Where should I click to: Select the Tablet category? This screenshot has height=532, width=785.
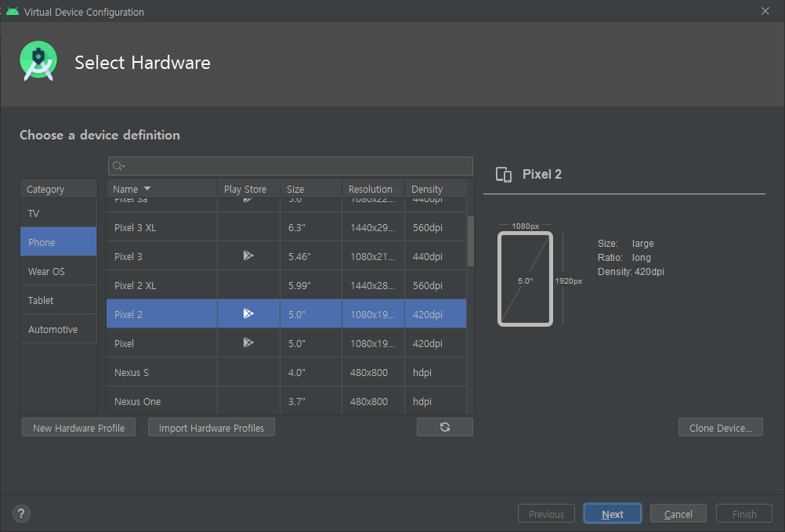point(59,300)
